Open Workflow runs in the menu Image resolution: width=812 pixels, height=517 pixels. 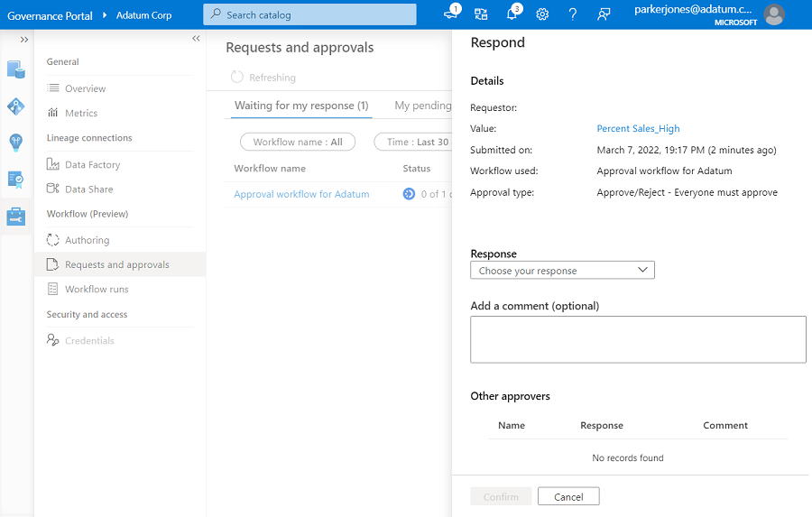click(x=97, y=290)
